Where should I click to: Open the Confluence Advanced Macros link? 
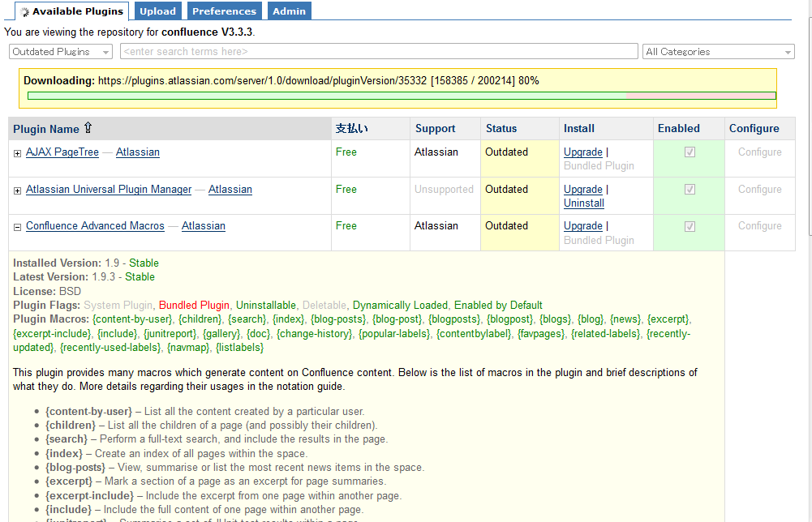point(95,226)
